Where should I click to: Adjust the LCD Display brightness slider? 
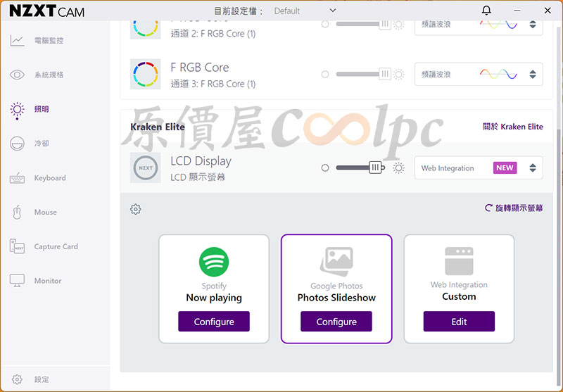tap(360, 167)
